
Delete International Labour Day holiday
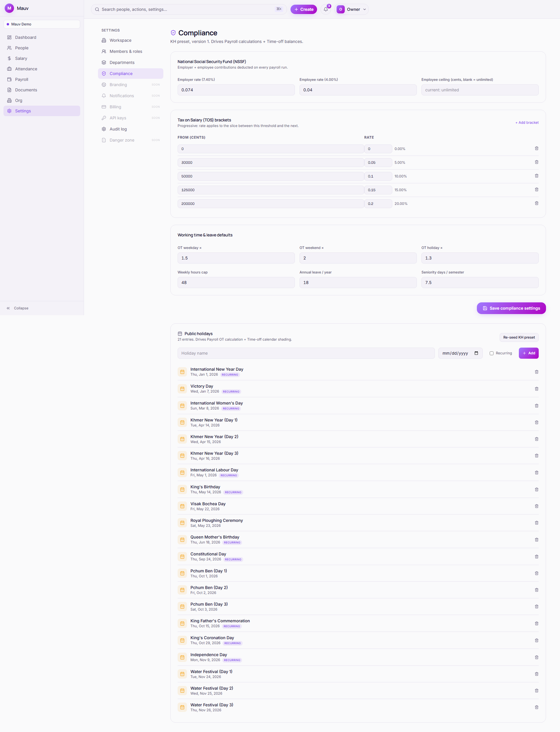pos(537,472)
